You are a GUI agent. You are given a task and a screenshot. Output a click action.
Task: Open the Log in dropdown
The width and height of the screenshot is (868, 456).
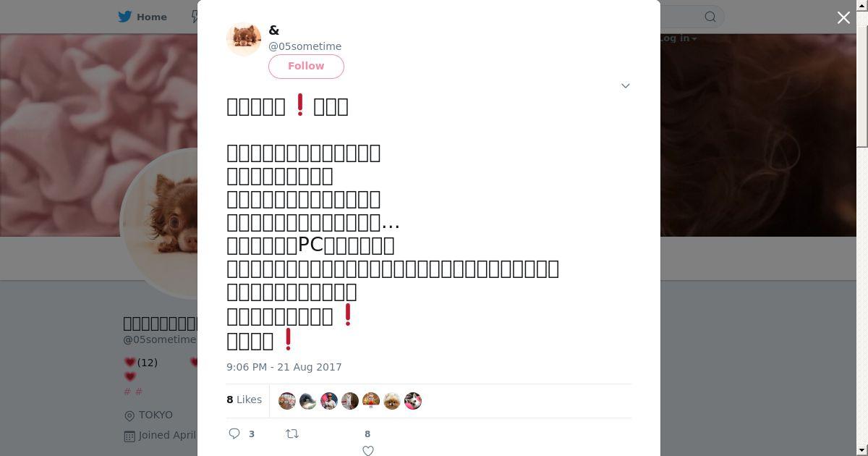coord(677,38)
